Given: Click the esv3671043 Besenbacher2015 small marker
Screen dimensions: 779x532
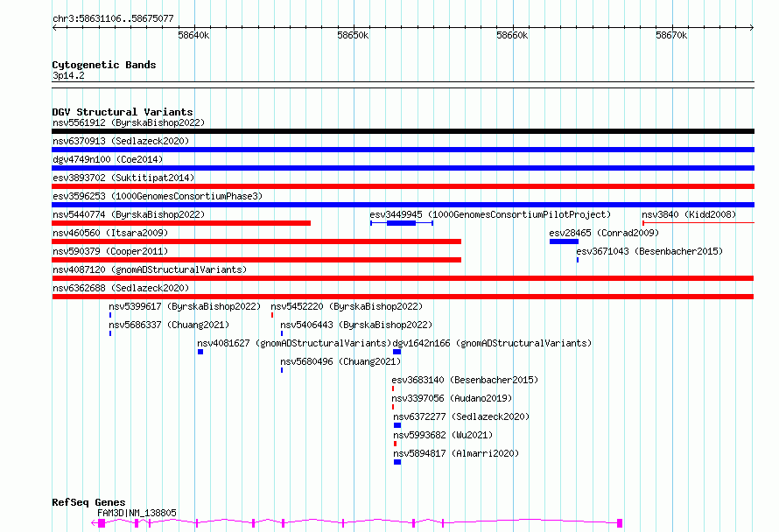Looking at the screenshot, I should [578, 260].
